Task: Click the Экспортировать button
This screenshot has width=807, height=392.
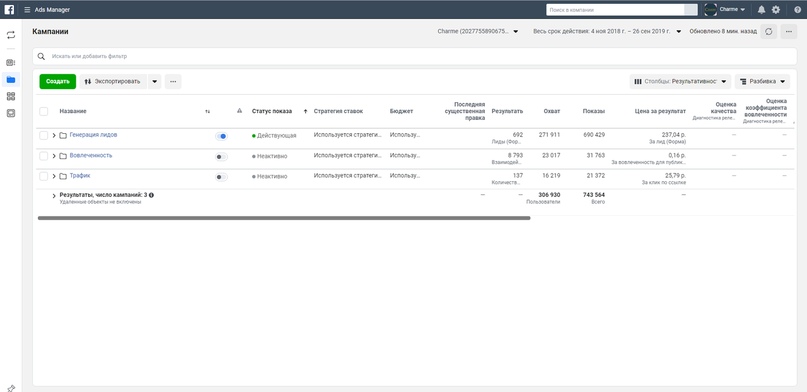Action: tap(113, 81)
